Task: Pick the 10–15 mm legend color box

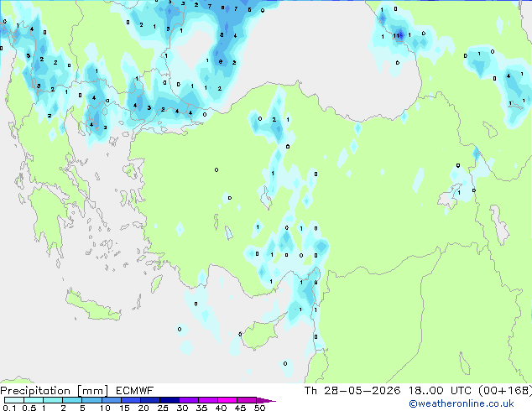Action: (x=111, y=400)
